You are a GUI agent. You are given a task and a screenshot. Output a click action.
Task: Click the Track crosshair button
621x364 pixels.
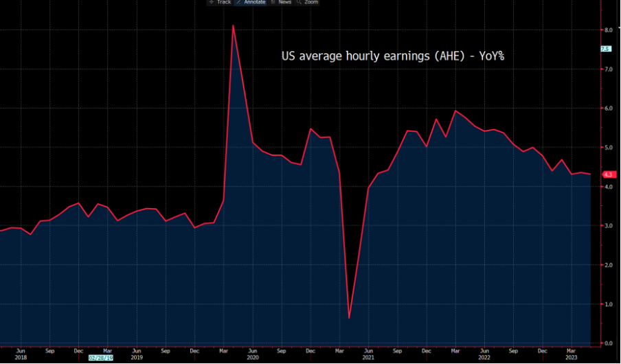(220, 2)
